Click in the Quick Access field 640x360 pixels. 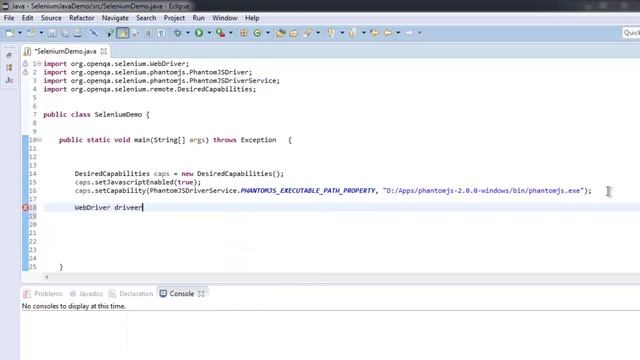point(631,33)
